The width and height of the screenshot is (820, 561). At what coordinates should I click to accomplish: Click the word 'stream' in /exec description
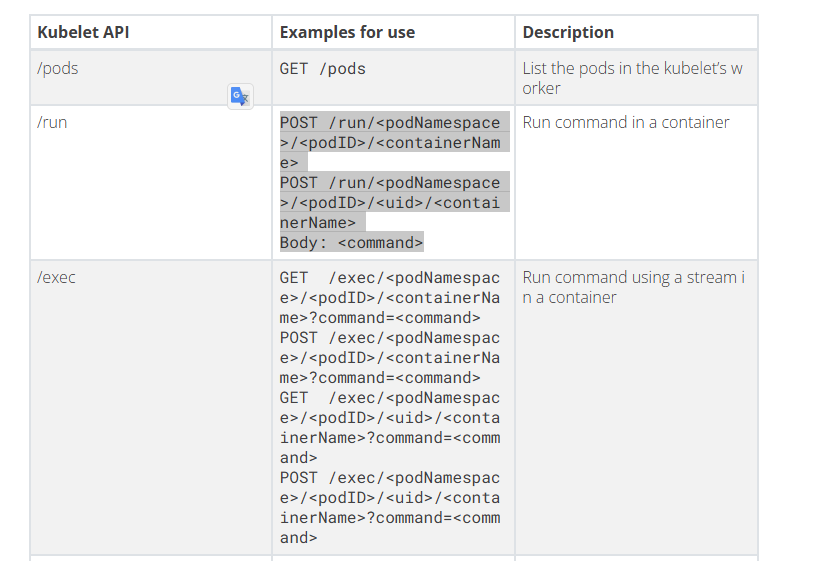(711, 277)
